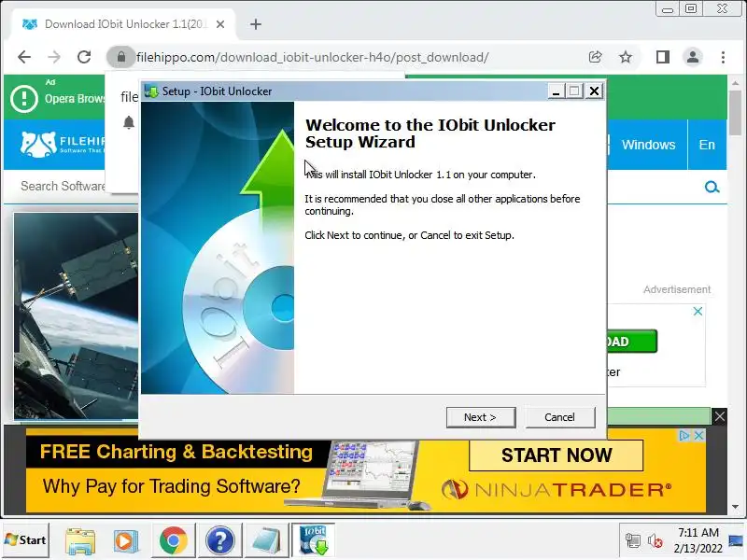
Task: Open the En language selector
Action: [707, 145]
